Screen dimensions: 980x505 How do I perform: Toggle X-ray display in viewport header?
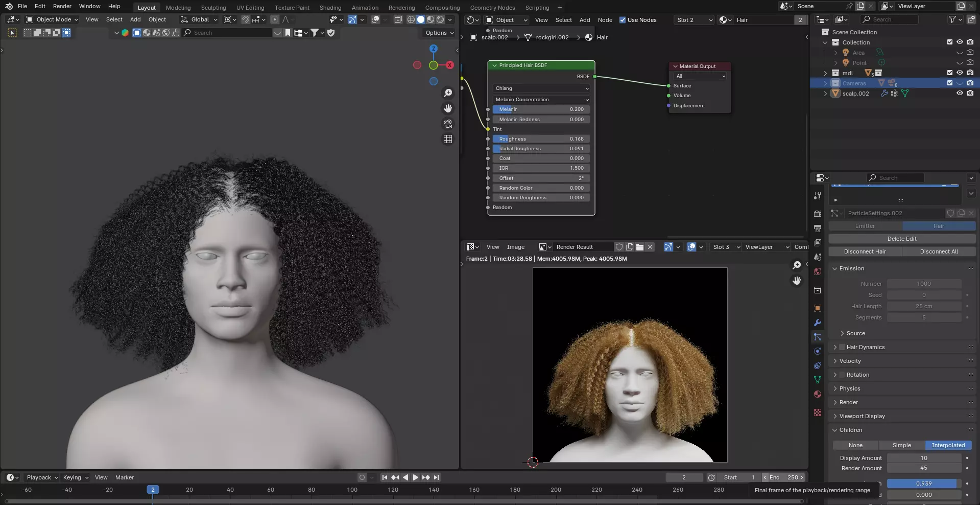click(398, 19)
